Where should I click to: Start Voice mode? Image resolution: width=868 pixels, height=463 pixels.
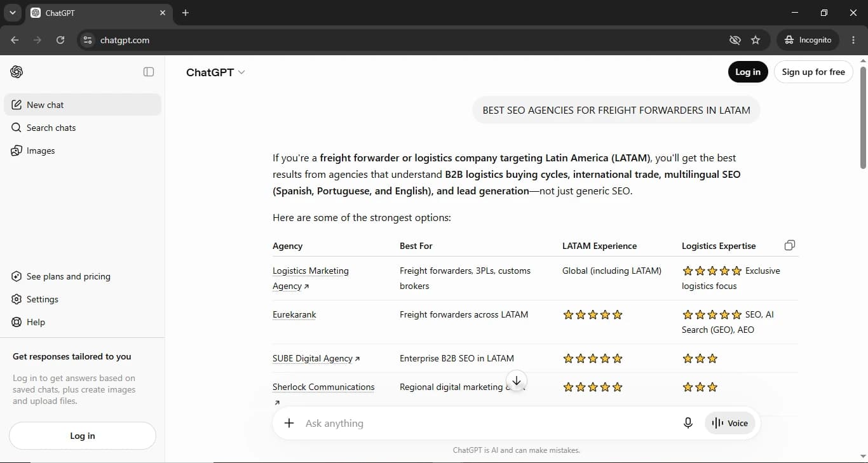tap(730, 423)
